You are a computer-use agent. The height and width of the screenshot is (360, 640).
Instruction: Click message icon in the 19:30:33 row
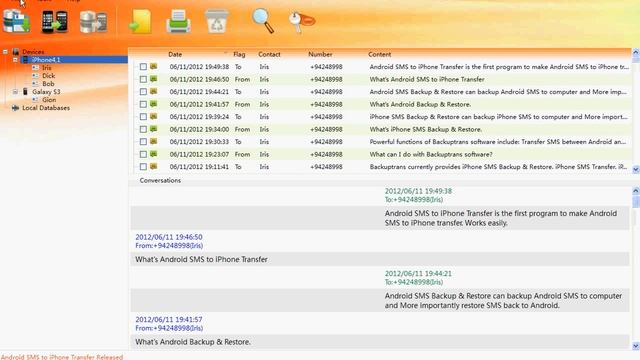click(153, 141)
